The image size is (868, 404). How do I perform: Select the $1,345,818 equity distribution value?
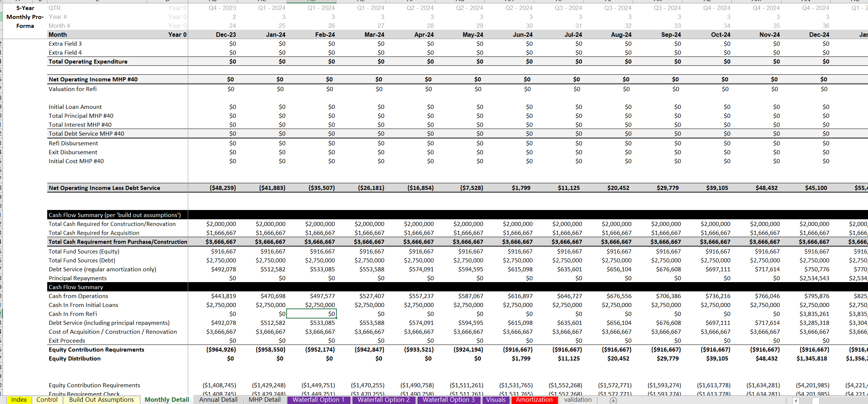[x=812, y=358]
